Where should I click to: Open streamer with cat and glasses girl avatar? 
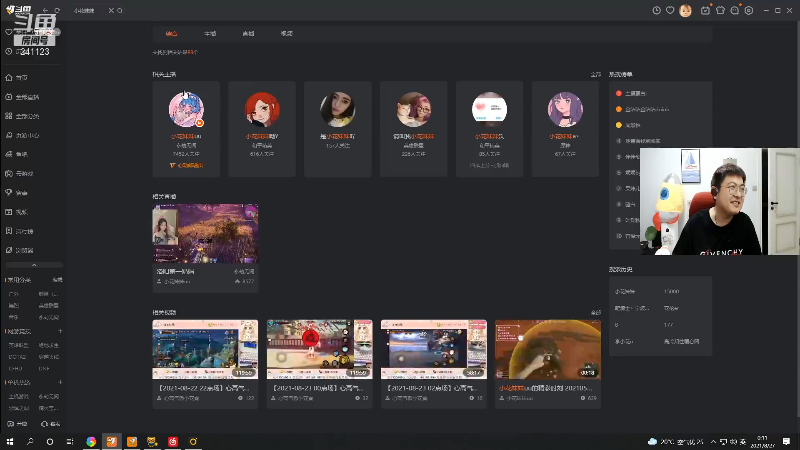coord(414,109)
